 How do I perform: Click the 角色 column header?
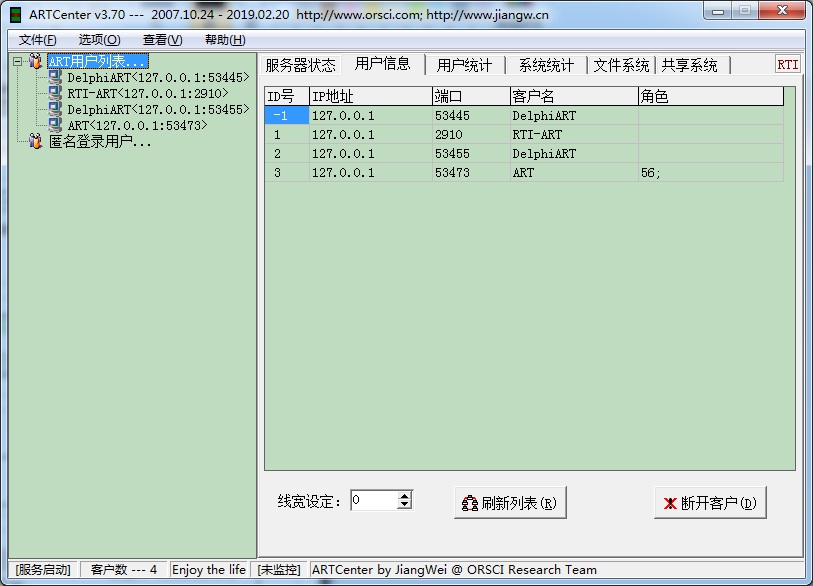coord(711,96)
